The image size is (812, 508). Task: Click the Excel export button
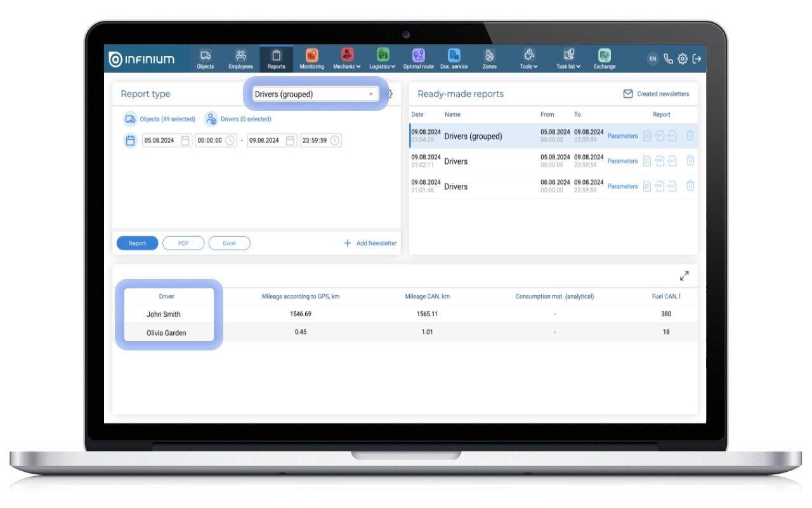[x=229, y=243]
